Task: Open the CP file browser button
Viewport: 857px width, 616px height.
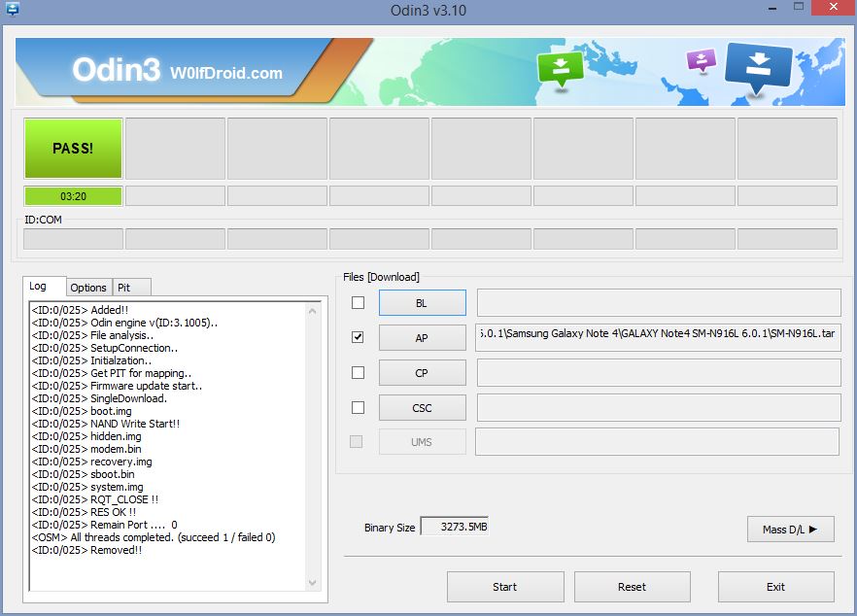Action: 423,373
